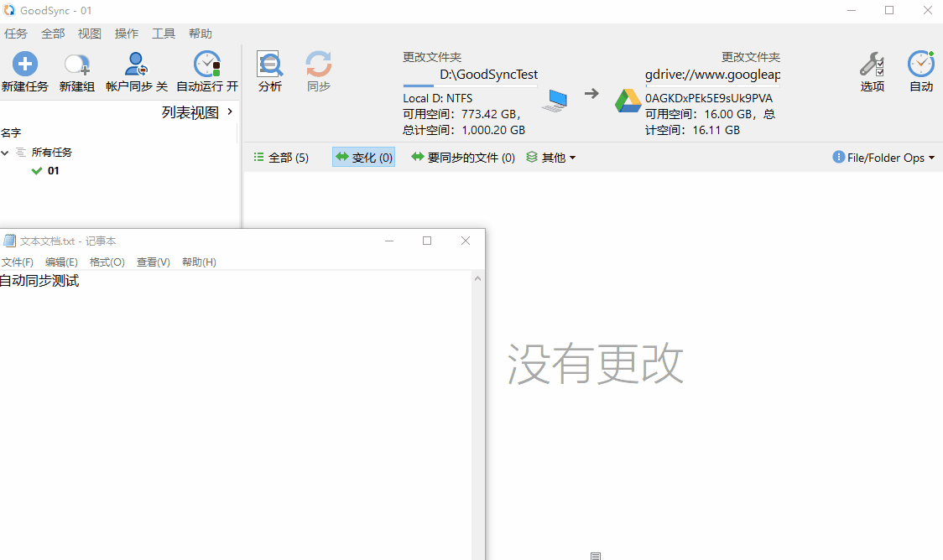
Task: Select job 01 in the tree
Action: tap(53, 171)
